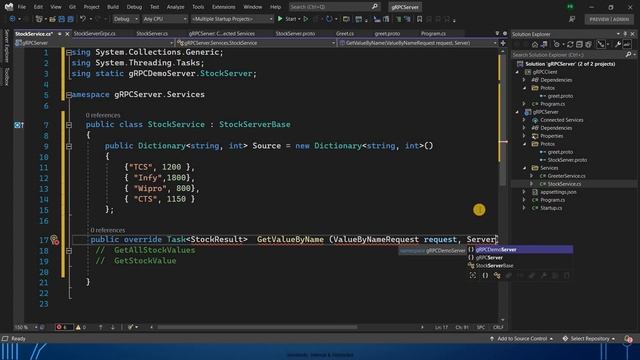The height and width of the screenshot is (360, 640).
Task: Click Add to Source Control button
Action: pyautogui.click(x=522, y=339)
